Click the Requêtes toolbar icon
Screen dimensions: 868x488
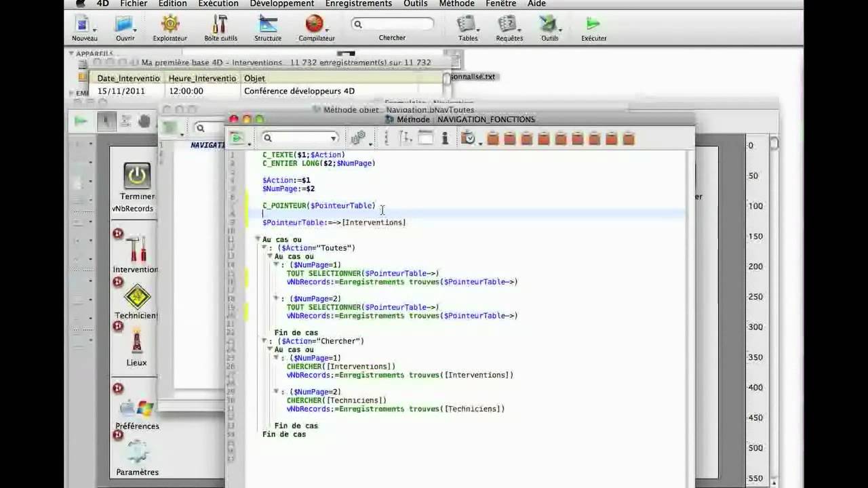pyautogui.click(x=507, y=24)
